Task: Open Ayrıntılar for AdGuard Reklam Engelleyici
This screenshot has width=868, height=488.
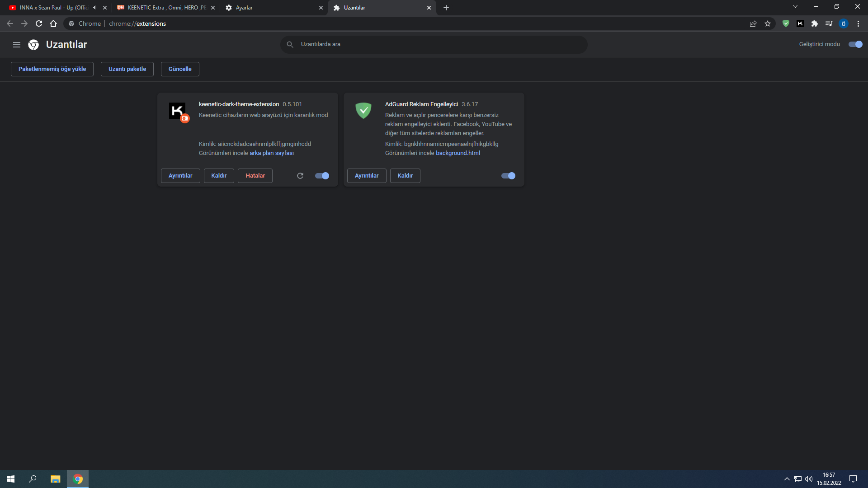Action: (367, 176)
